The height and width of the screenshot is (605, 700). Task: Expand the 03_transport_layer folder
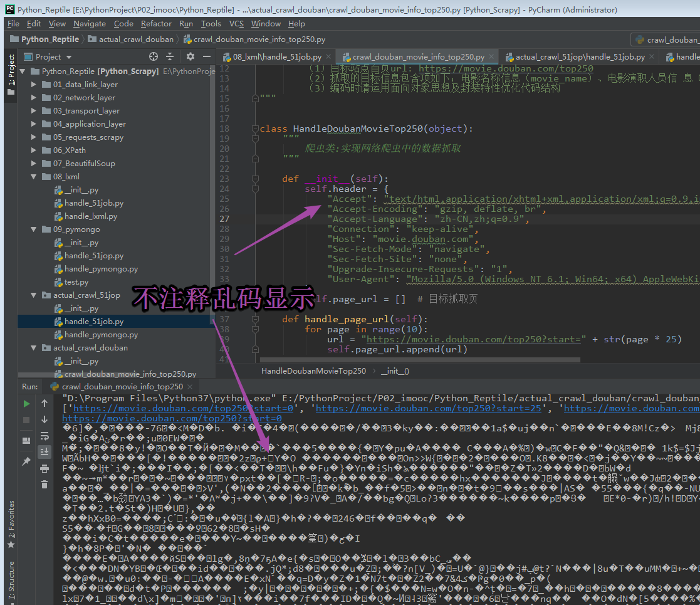click(33, 110)
